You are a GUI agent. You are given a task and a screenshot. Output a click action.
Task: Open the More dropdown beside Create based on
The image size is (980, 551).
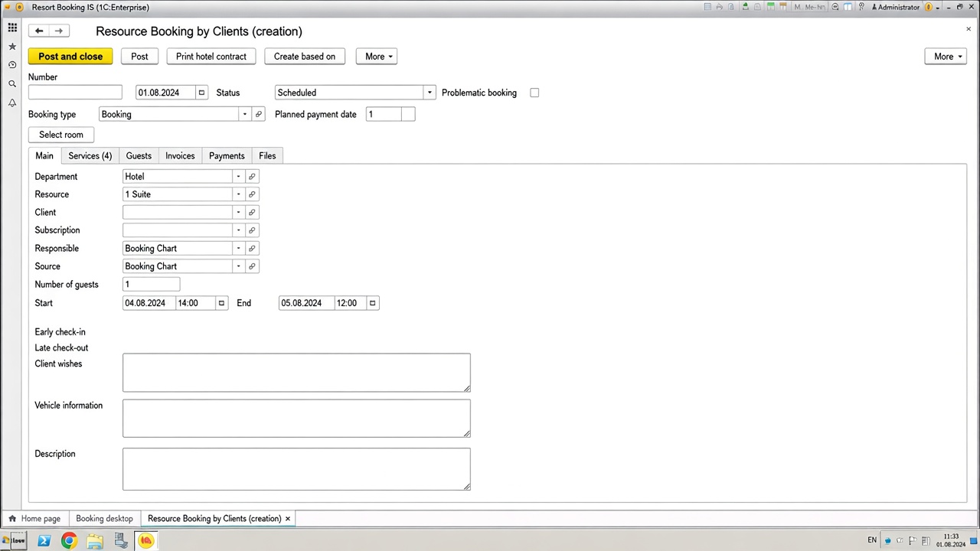point(377,57)
